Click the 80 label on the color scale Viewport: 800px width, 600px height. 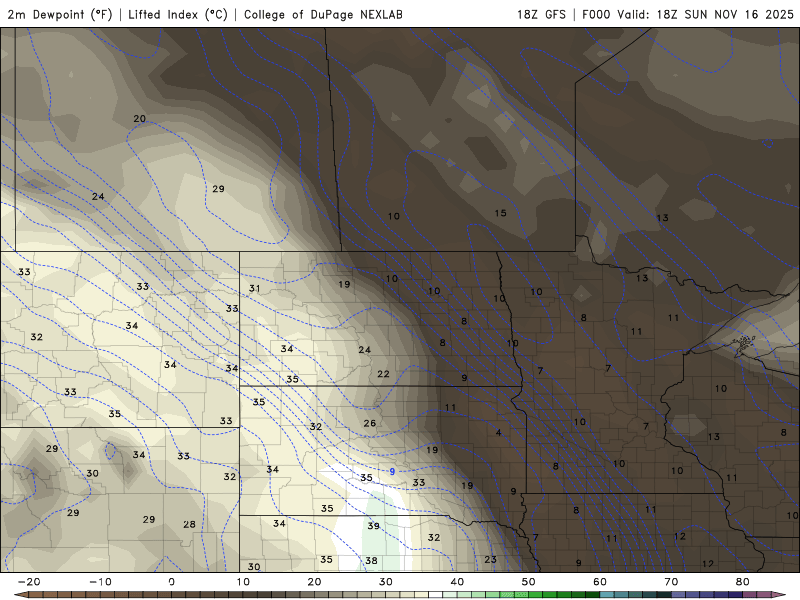[742, 582]
